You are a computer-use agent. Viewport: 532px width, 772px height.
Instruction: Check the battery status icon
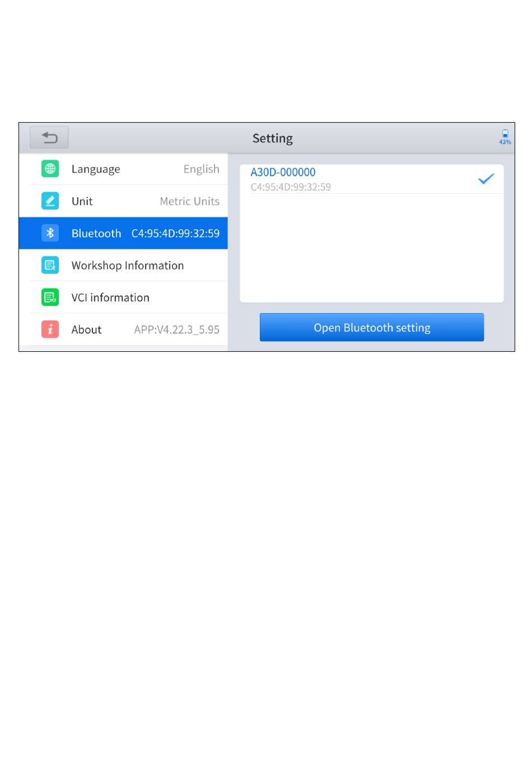click(505, 137)
